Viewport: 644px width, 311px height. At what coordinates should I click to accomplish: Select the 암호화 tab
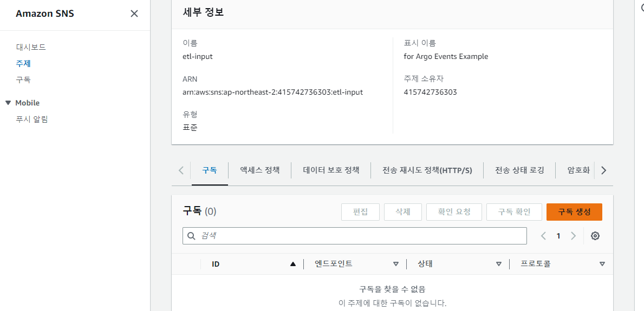point(578,170)
